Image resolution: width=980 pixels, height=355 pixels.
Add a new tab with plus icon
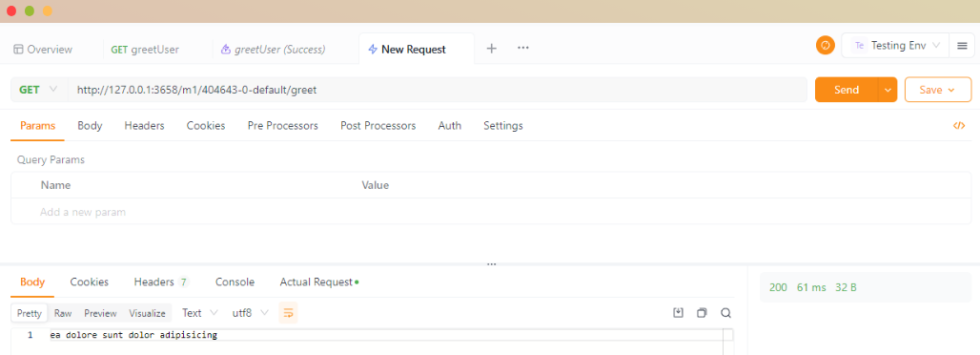(x=492, y=49)
